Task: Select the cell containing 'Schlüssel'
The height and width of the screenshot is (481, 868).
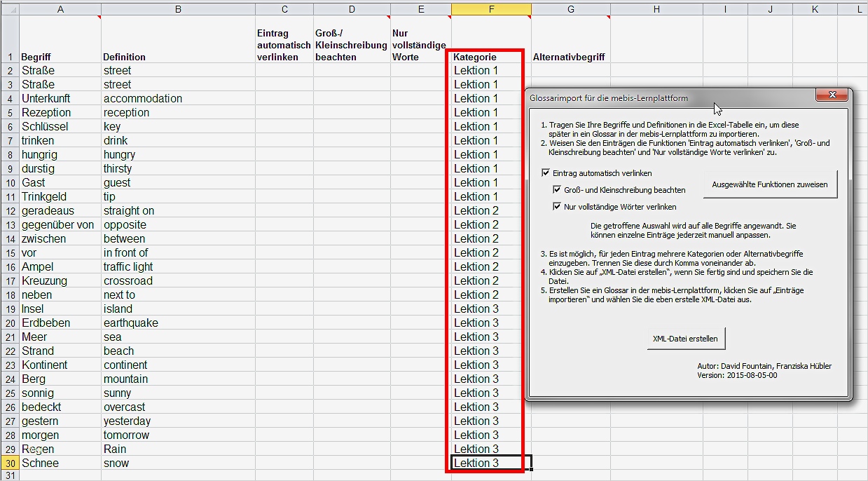Action: 60,126
